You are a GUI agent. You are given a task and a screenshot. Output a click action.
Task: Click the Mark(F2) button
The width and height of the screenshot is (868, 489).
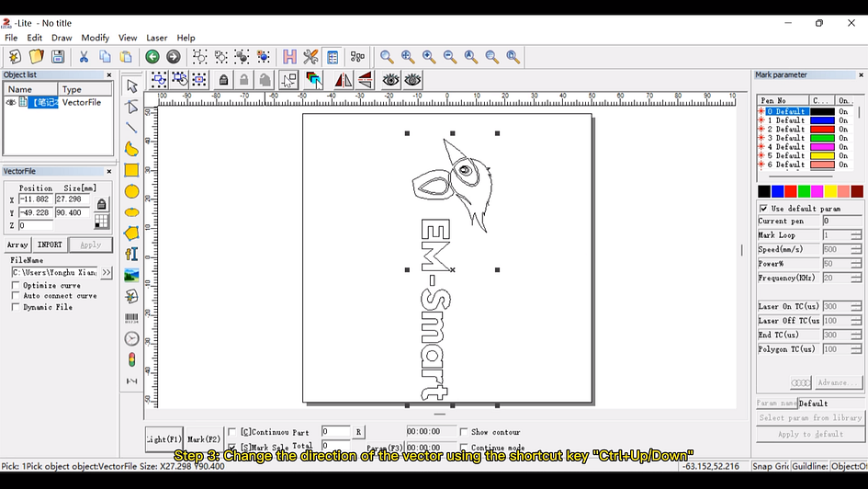coord(204,439)
